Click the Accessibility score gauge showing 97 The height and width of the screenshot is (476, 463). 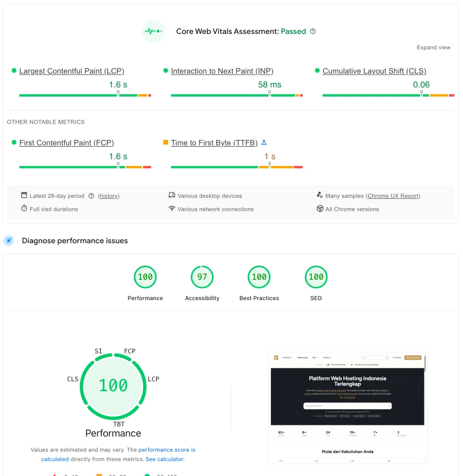tap(202, 277)
